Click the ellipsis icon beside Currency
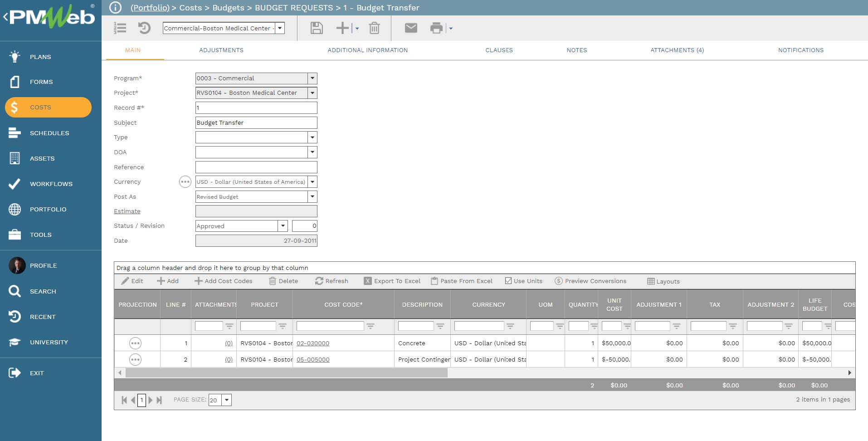 tap(185, 182)
